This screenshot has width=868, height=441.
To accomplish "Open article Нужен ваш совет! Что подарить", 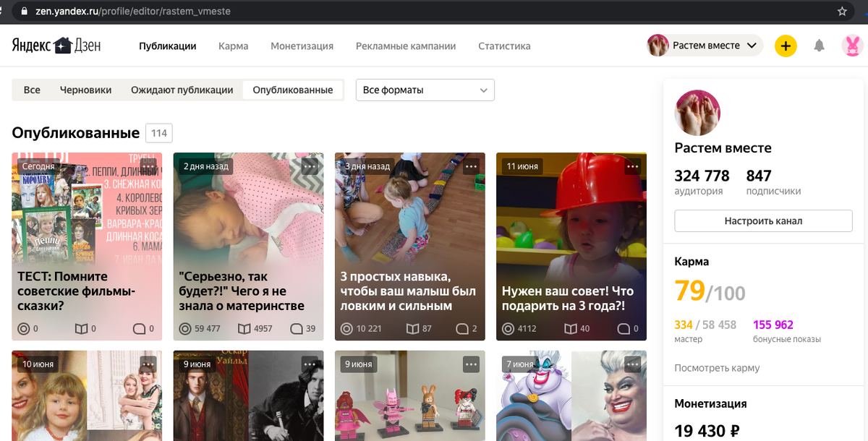I will [x=571, y=247].
